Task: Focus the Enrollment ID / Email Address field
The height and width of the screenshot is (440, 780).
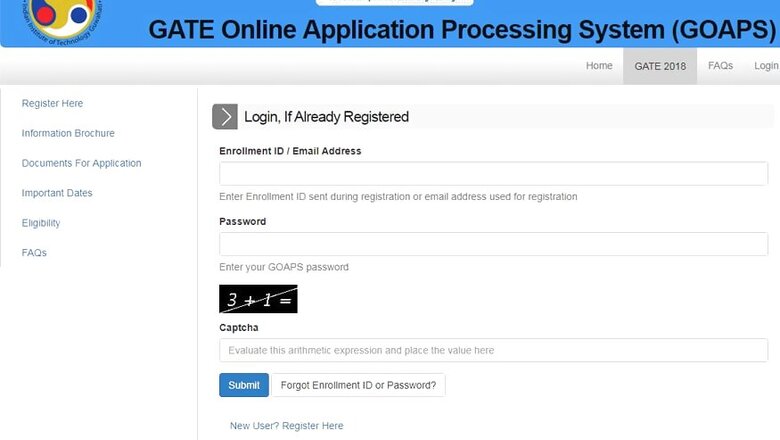Action: [x=493, y=174]
